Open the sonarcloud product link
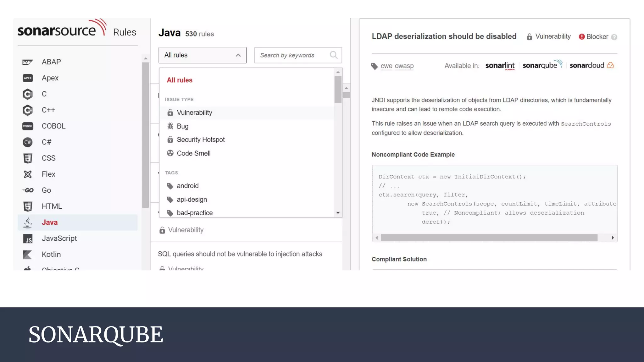 [592, 65]
